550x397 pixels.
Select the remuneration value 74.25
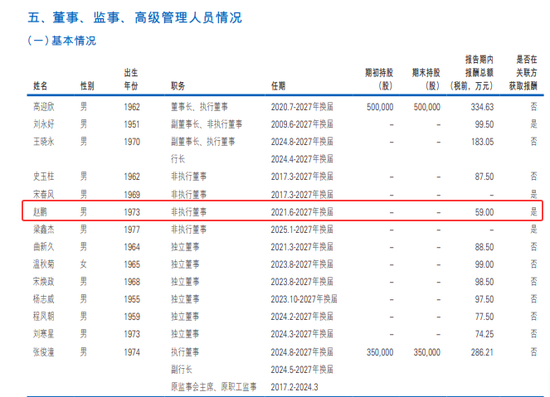484,334
